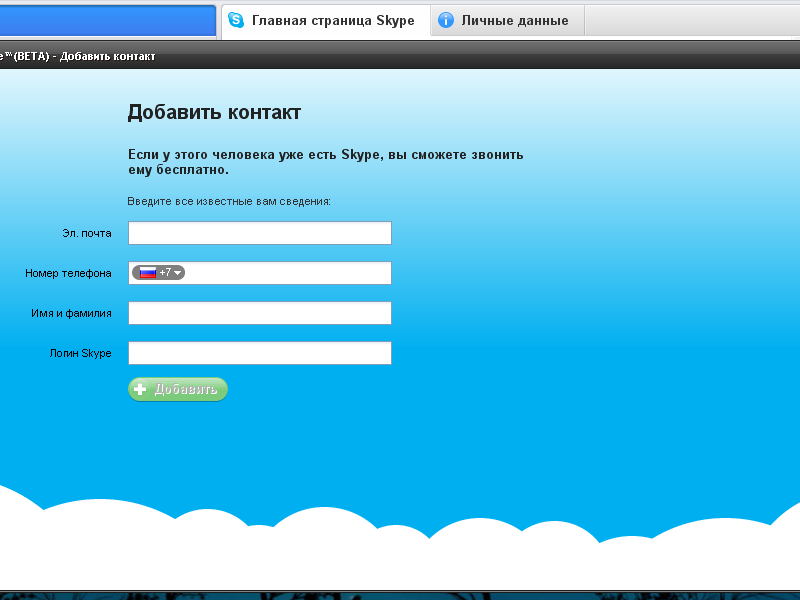Click the Эл. почта label
Viewport: 800px width, 600px height.
coord(87,233)
